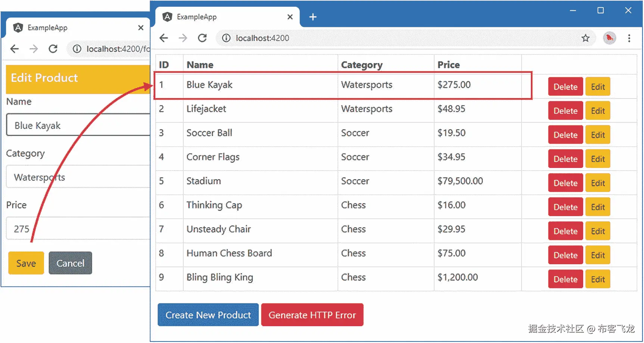Image resolution: width=644 pixels, height=343 pixels.
Task: Close the ExampleApp tab in right window
Action: coord(290,17)
